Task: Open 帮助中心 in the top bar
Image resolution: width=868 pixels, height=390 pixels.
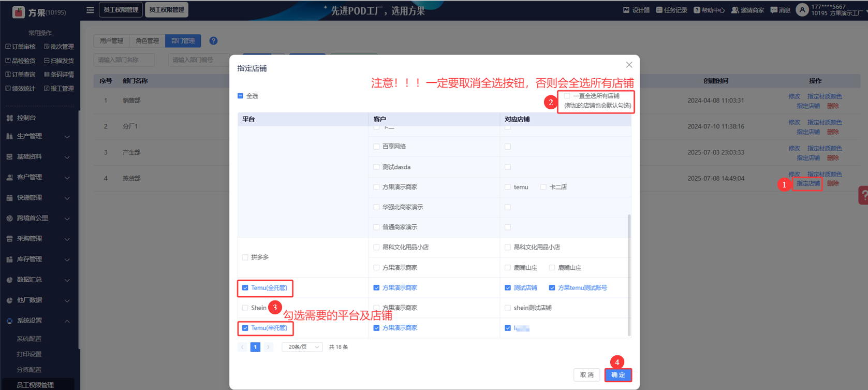Action: point(709,10)
